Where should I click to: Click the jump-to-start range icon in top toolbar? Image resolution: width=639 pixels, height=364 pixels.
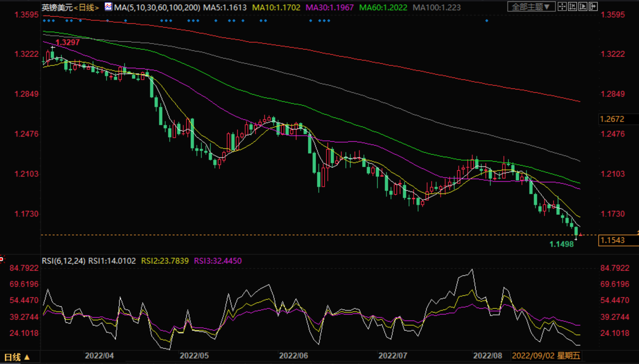[572, 6]
